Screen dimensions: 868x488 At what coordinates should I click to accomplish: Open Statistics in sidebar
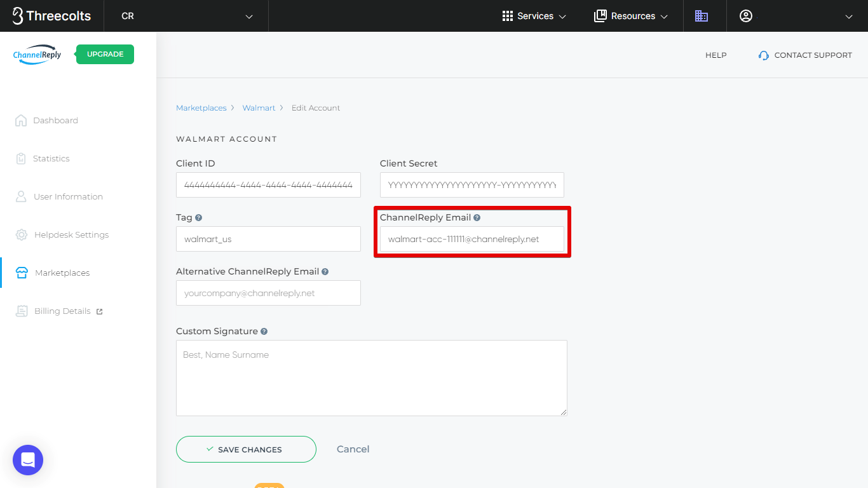[x=51, y=158]
